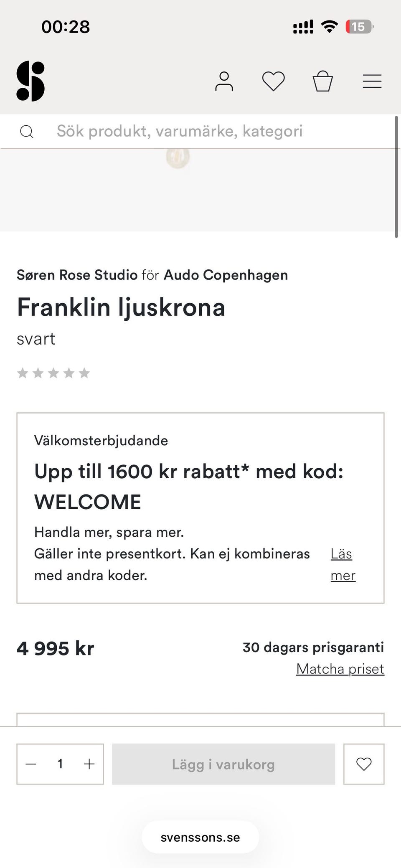
Task: Decrease quantity with minus button
Action: 31,764
